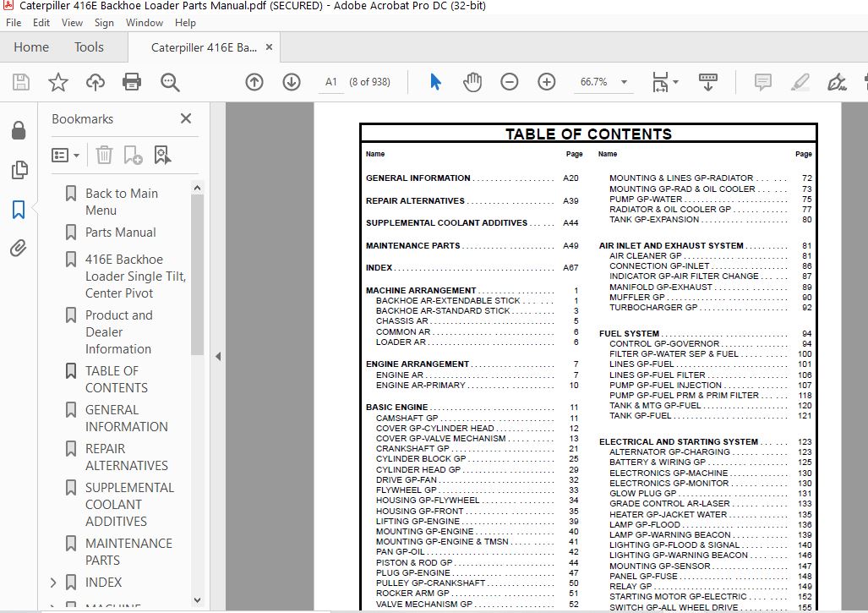Toggle the page thumbnails panel
The width and height of the screenshot is (868, 613).
[x=19, y=170]
